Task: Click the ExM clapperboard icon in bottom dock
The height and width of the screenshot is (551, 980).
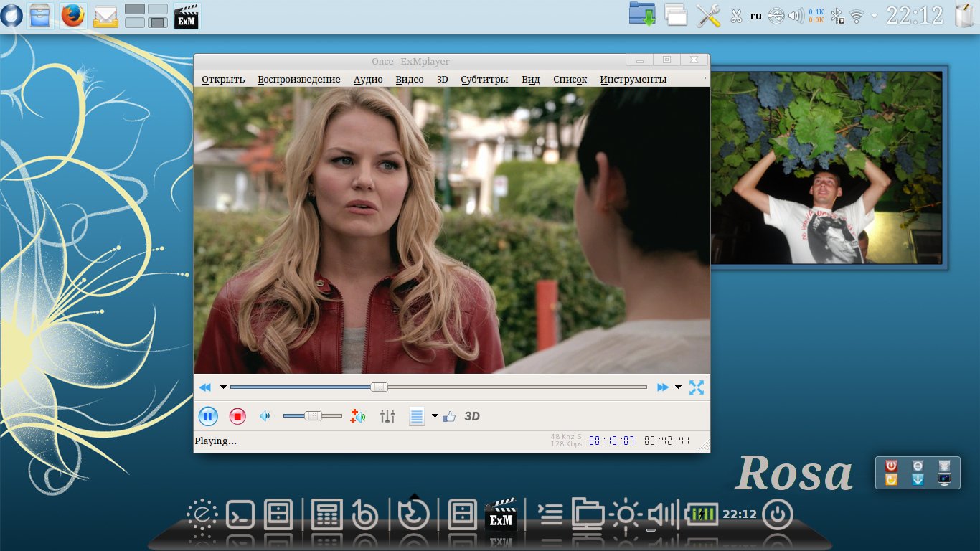Action: point(501,514)
